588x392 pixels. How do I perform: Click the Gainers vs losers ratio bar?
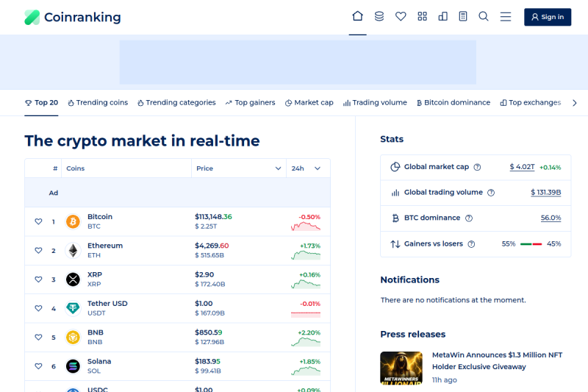pos(531,244)
